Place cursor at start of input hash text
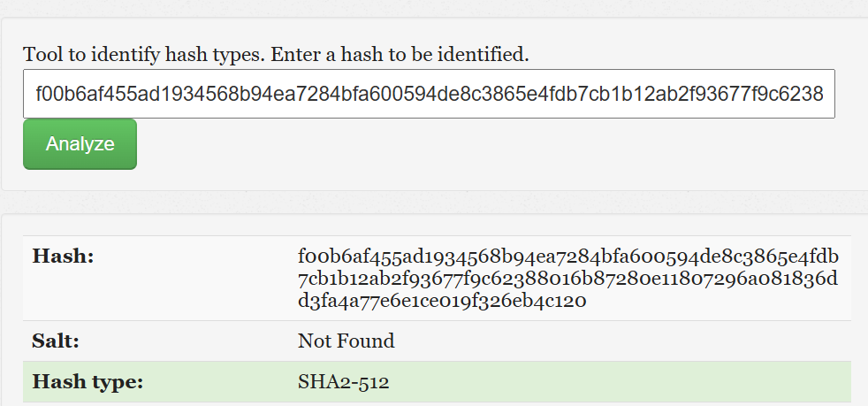The height and width of the screenshot is (406, 868). tap(36, 94)
